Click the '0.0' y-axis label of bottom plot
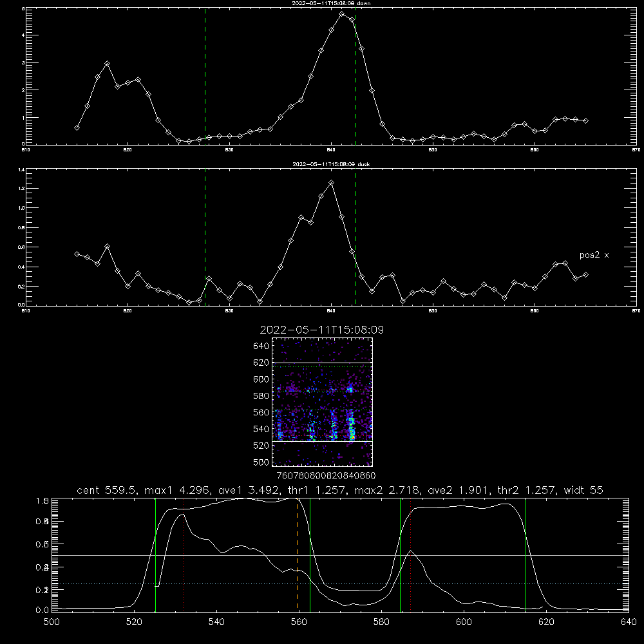 (x=43, y=611)
